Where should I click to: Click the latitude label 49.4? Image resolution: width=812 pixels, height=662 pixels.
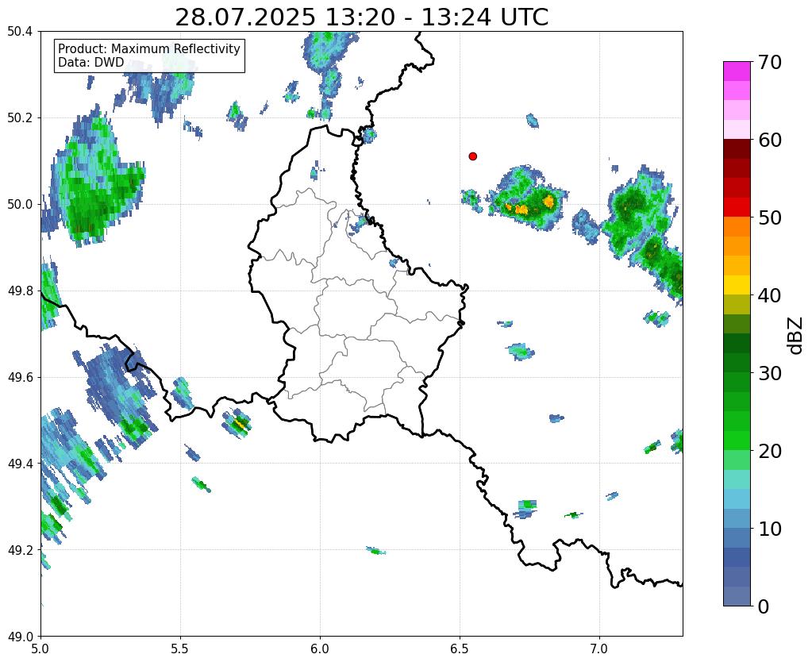(20, 464)
